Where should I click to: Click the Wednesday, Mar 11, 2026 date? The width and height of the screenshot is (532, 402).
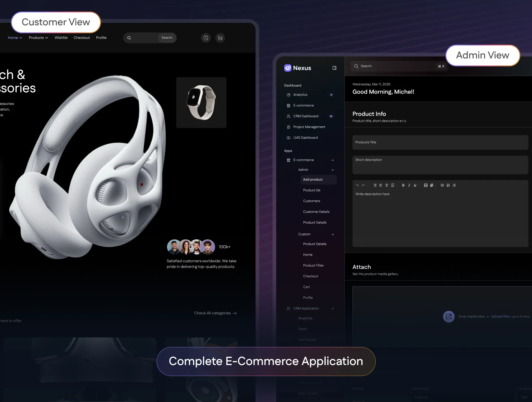tap(371, 84)
